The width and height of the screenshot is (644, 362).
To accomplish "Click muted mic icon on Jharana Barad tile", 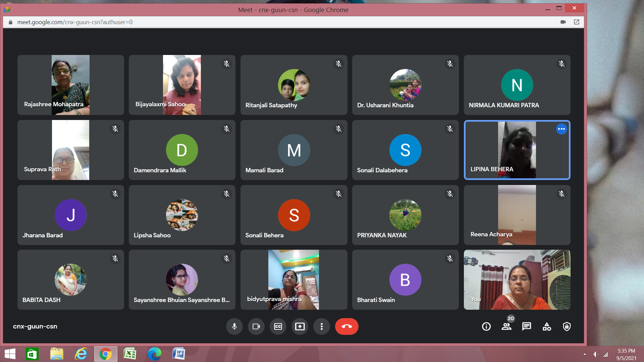I will tap(115, 194).
